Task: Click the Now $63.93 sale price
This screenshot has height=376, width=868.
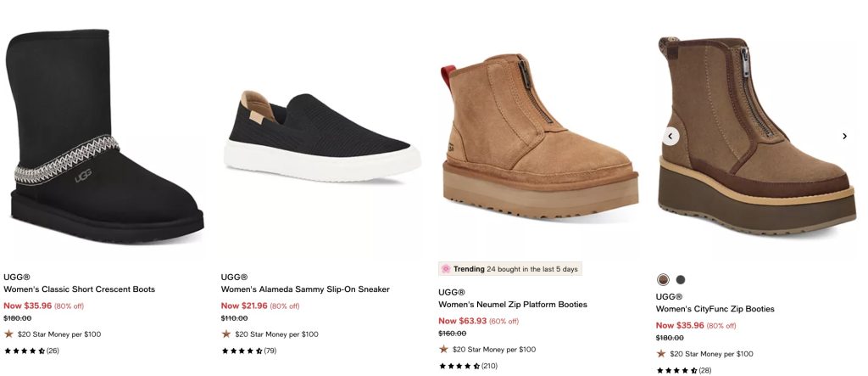Action: [x=462, y=321]
